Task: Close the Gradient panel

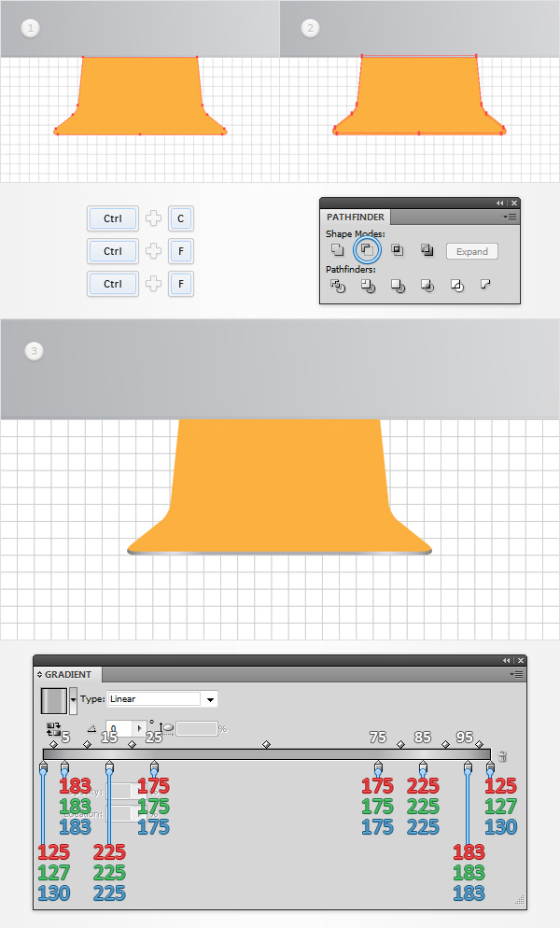Action: [521, 660]
